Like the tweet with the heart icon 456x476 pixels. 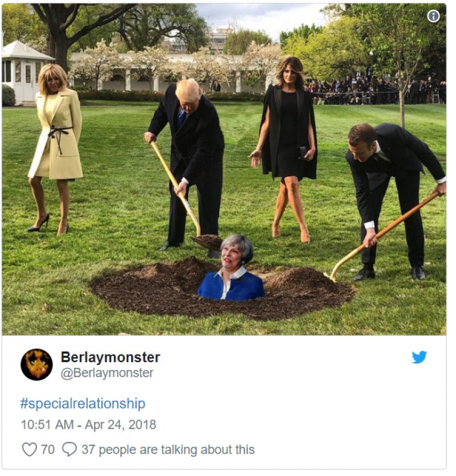coord(30,449)
